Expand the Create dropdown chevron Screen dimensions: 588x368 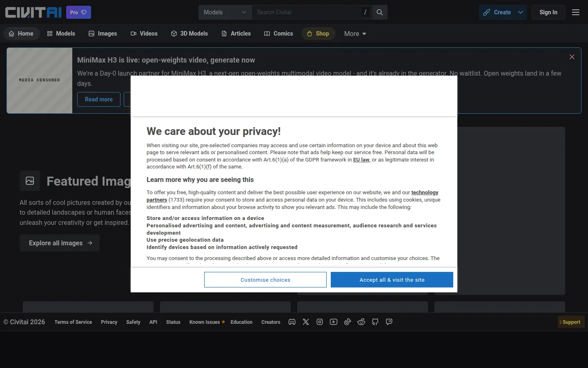521,12
